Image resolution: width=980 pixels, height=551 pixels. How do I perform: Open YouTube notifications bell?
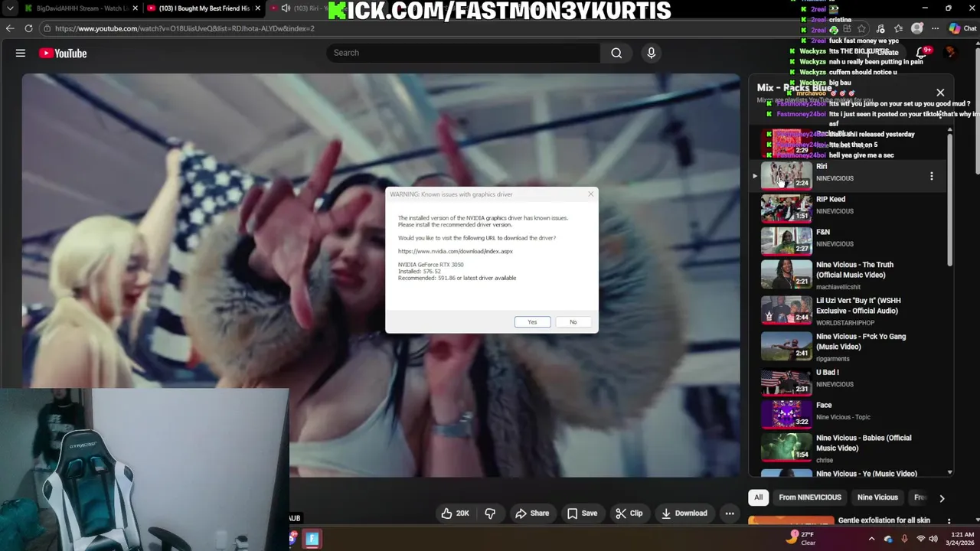point(922,53)
